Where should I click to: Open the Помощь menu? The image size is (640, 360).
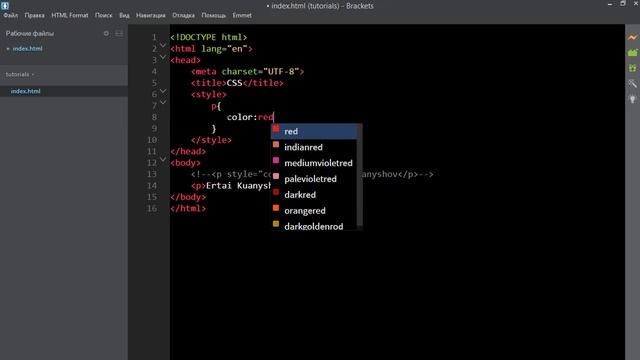pyautogui.click(x=213, y=16)
